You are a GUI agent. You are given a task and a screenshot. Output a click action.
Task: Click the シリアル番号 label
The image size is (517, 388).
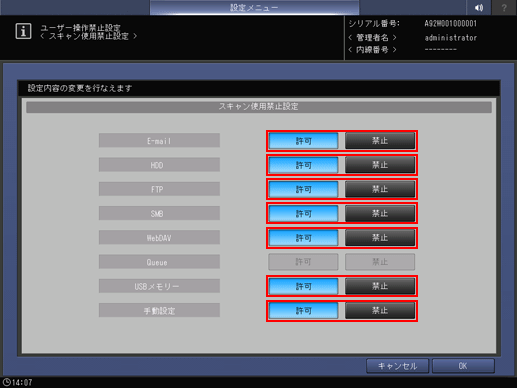tap(374, 24)
